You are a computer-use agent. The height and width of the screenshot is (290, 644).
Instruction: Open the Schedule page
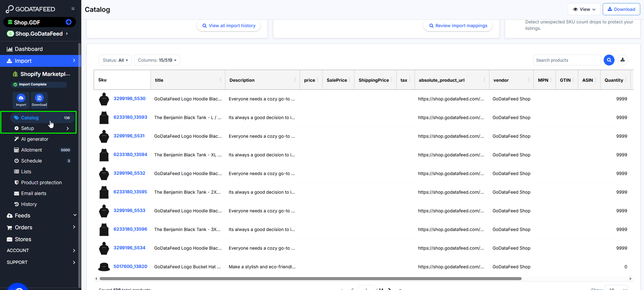(42, 161)
